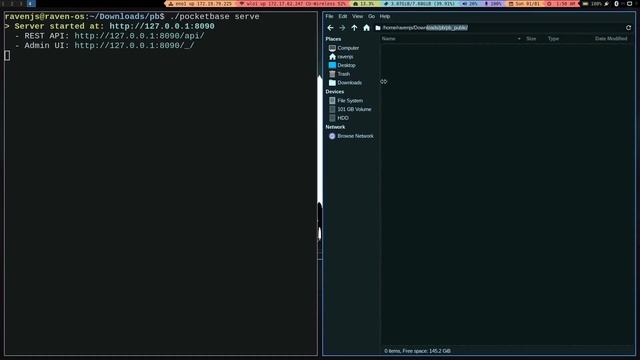Open File System under Devices

(x=351, y=100)
